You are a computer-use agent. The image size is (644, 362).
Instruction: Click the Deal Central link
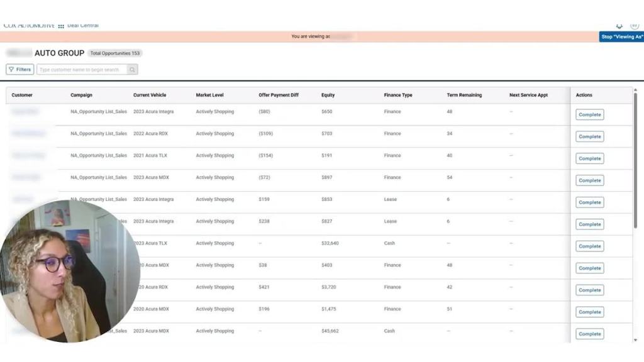pos(83,26)
